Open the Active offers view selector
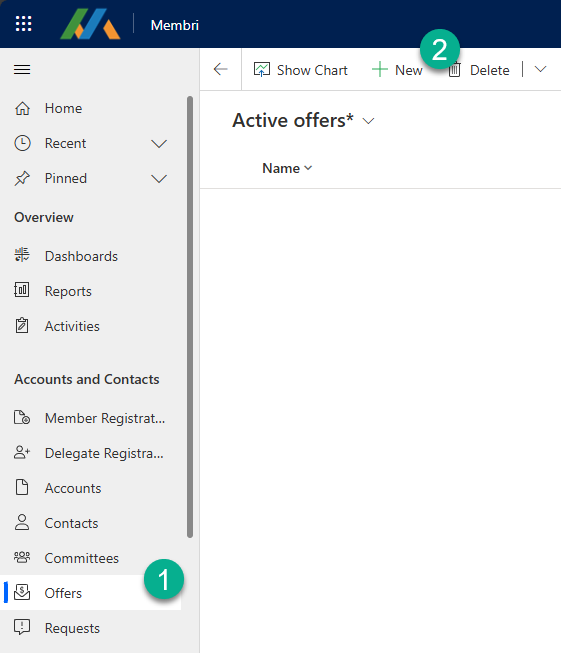Screen dimensions: 561x653 [x=303, y=121]
